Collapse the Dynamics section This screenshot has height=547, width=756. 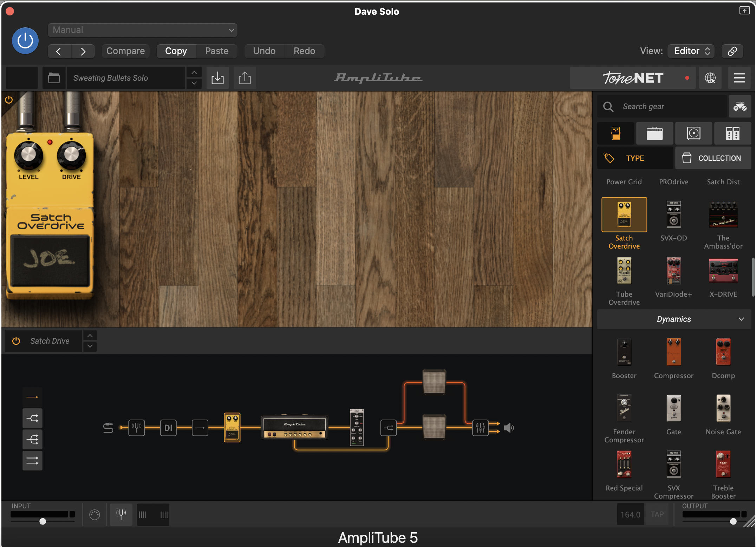674,319
